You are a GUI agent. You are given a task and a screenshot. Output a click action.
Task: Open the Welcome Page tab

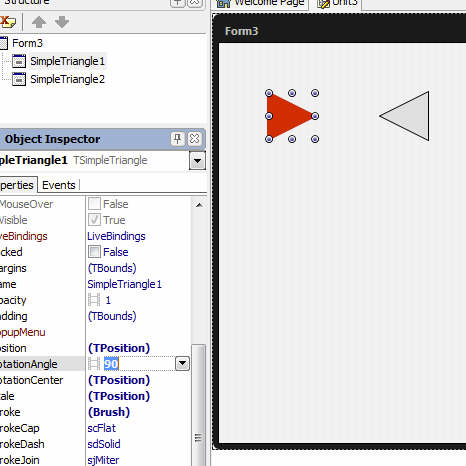(260, 3)
